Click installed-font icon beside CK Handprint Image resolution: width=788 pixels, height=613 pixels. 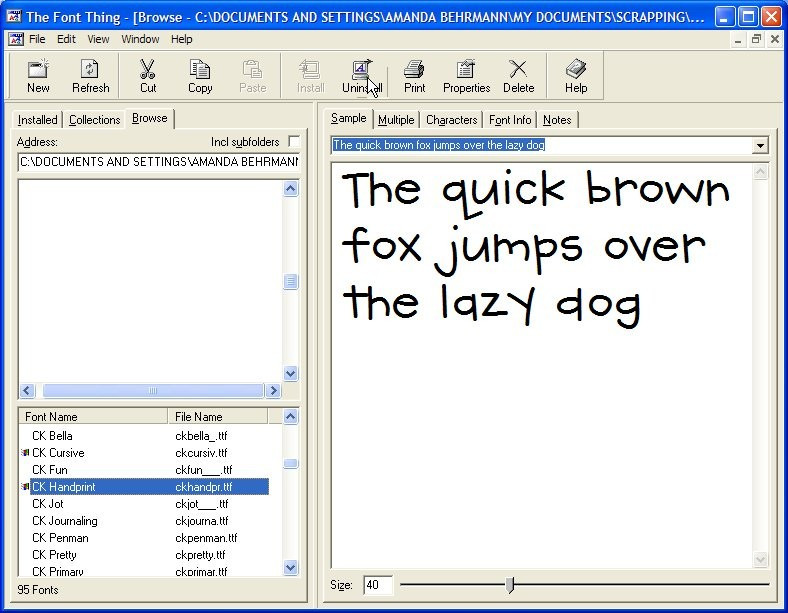(x=25, y=486)
